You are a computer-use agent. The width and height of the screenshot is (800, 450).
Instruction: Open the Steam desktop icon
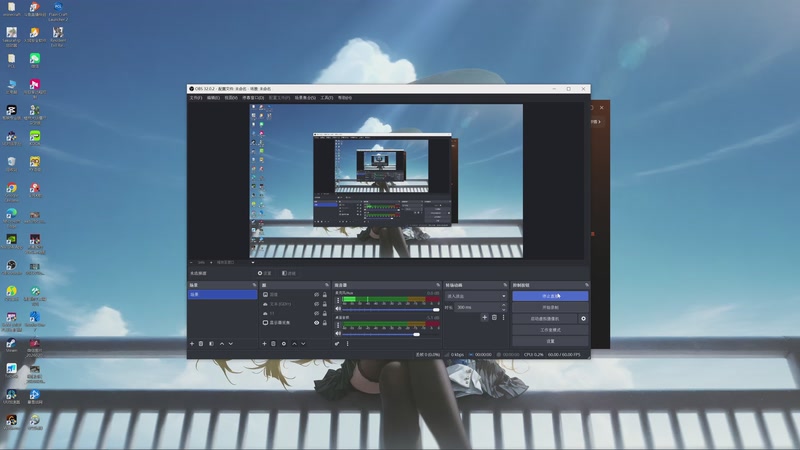pyautogui.click(x=11, y=344)
